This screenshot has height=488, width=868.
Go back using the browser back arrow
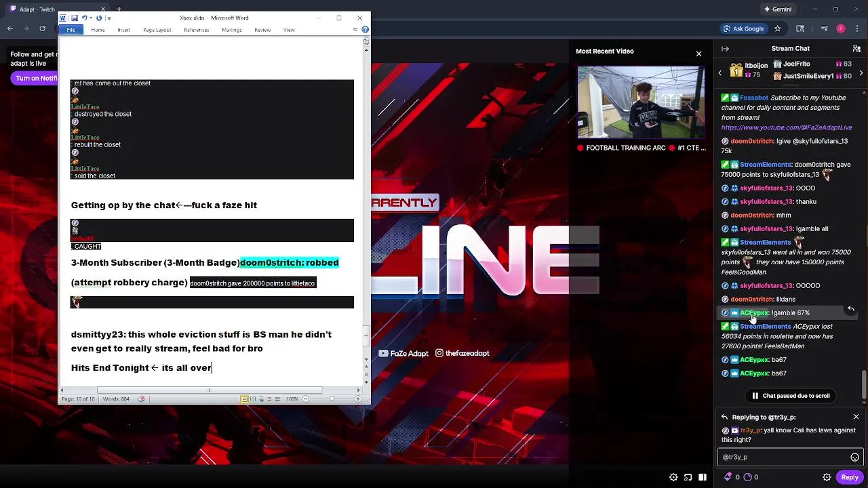tap(9, 28)
